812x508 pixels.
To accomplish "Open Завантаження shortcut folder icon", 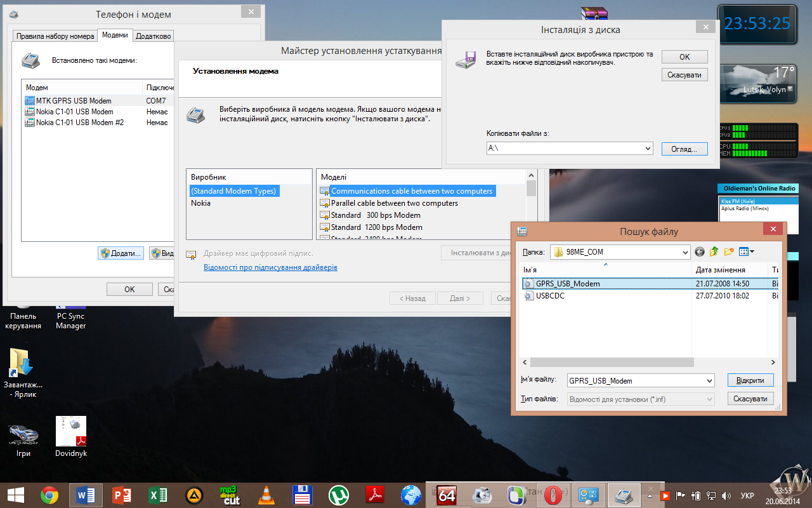I will pyautogui.click(x=23, y=373).
